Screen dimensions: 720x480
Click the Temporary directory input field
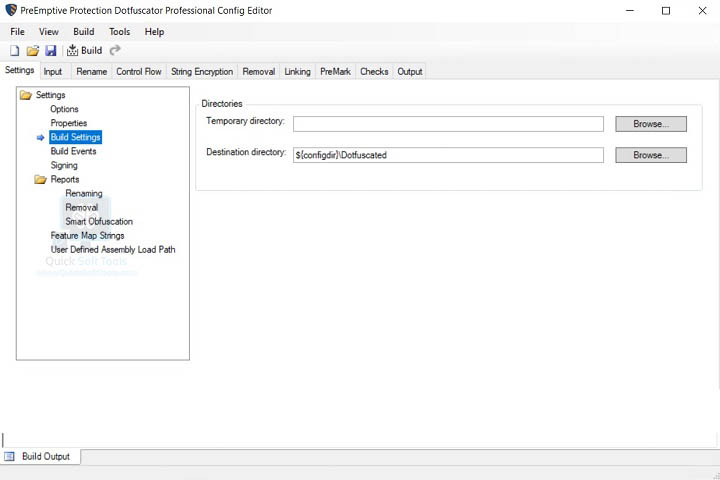[x=448, y=124]
